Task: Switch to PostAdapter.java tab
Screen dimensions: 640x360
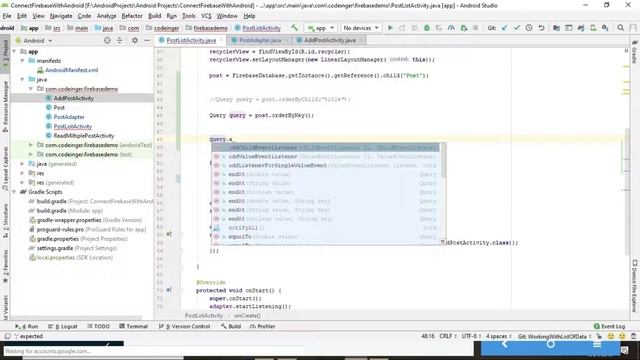Action: 260,40
